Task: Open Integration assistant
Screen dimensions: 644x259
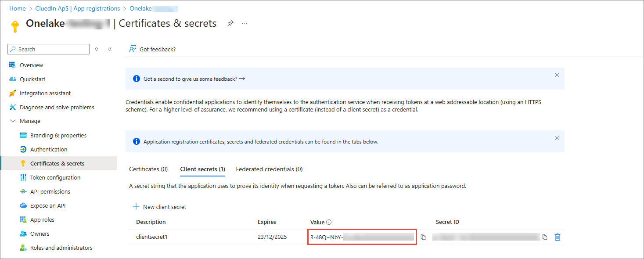Action: 45,93
